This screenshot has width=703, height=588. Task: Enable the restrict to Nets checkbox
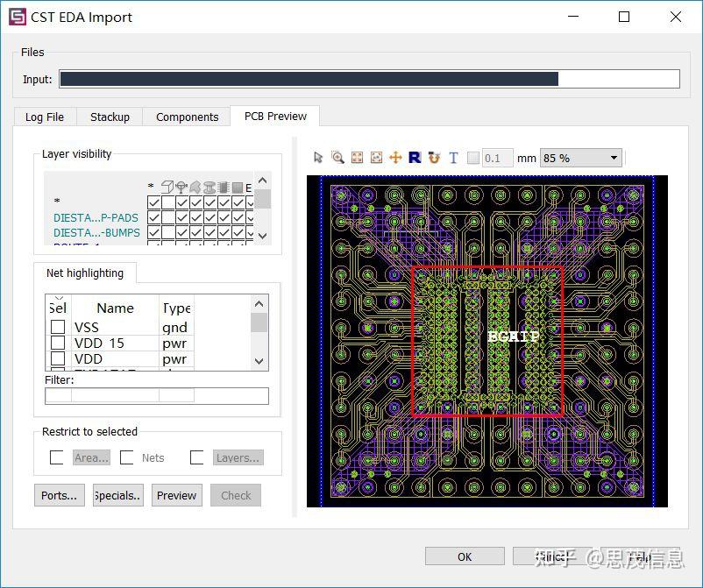click(x=127, y=457)
